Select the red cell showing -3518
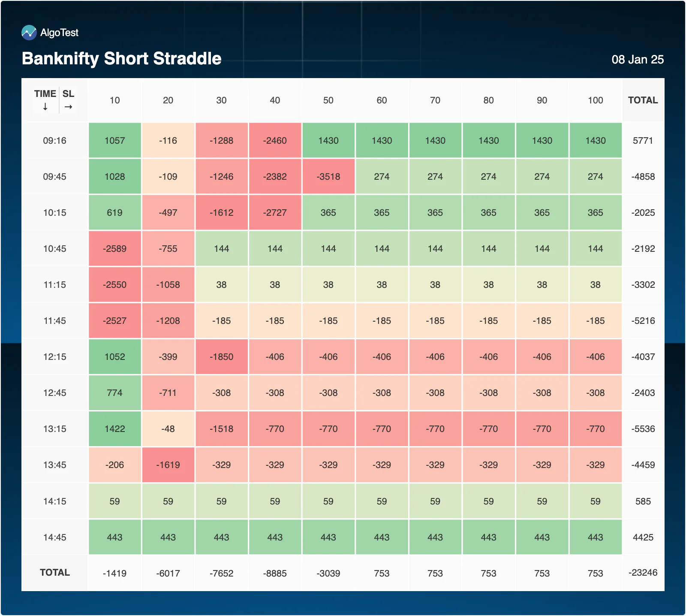The image size is (686, 616). coord(328,176)
